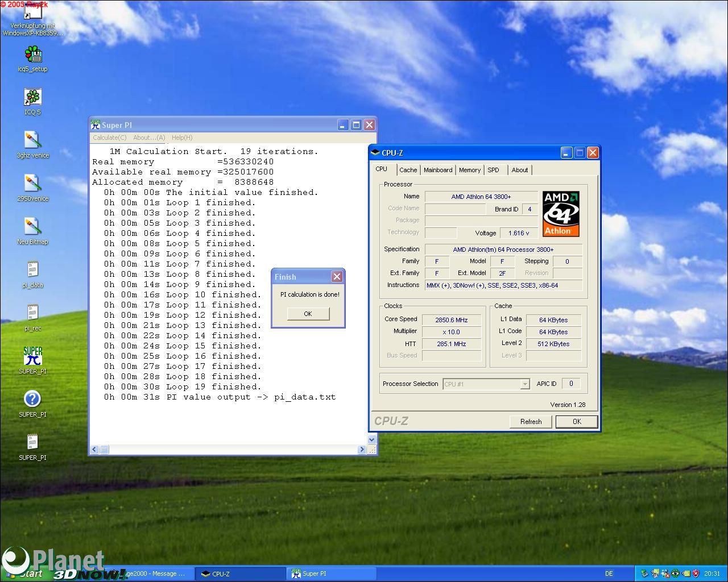Click the AMD Athlon 64 logo in CPU-Z

click(561, 214)
